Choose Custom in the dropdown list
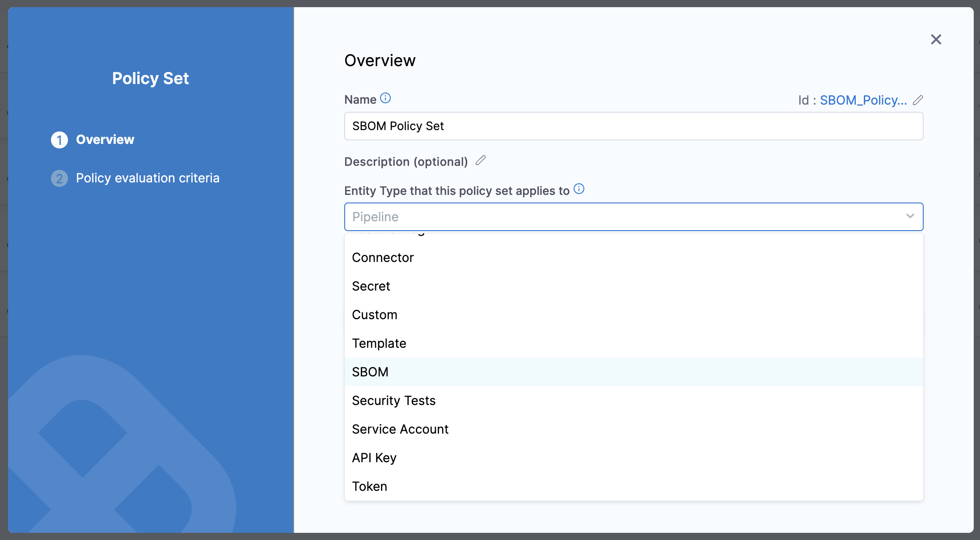The width and height of the screenshot is (980, 540). [375, 315]
